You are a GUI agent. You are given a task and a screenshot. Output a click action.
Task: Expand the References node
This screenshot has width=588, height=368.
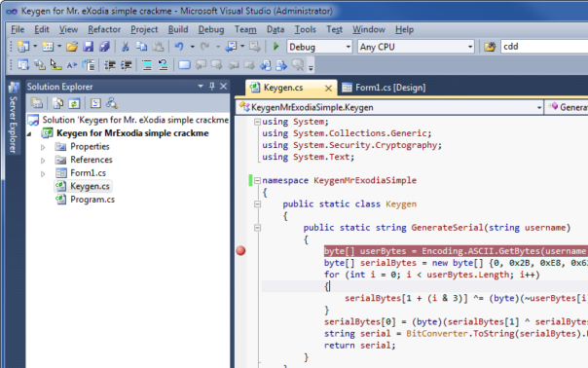point(43,161)
